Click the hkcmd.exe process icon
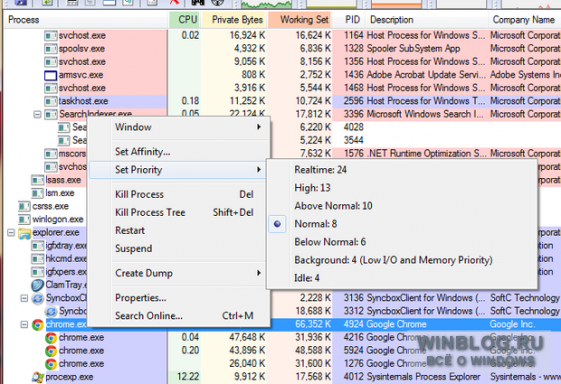Viewport: 561px width, 384px height. pyautogui.click(x=38, y=259)
